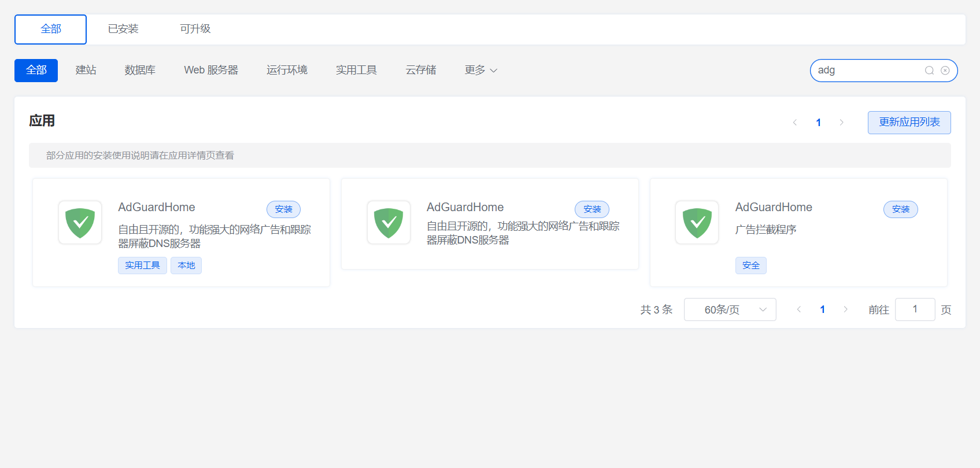Click the 实用工具 tag on first card

click(142, 266)
